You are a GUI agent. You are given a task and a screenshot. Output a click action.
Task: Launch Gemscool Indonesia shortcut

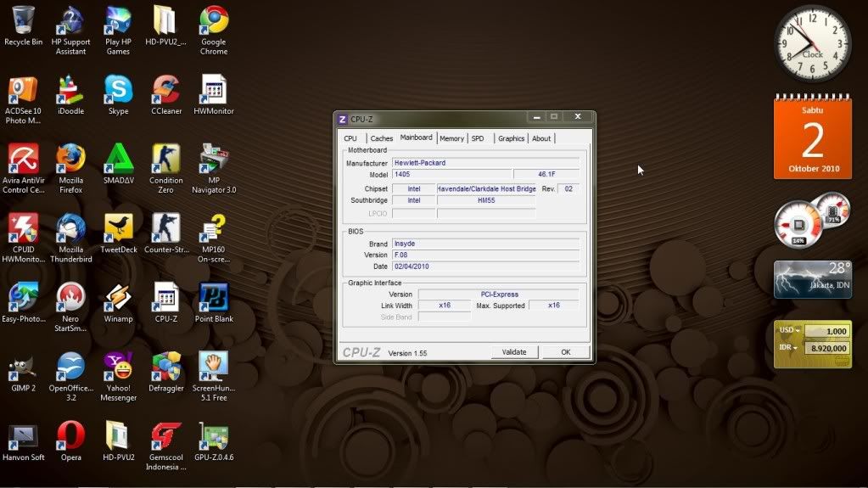pos(166,446)
